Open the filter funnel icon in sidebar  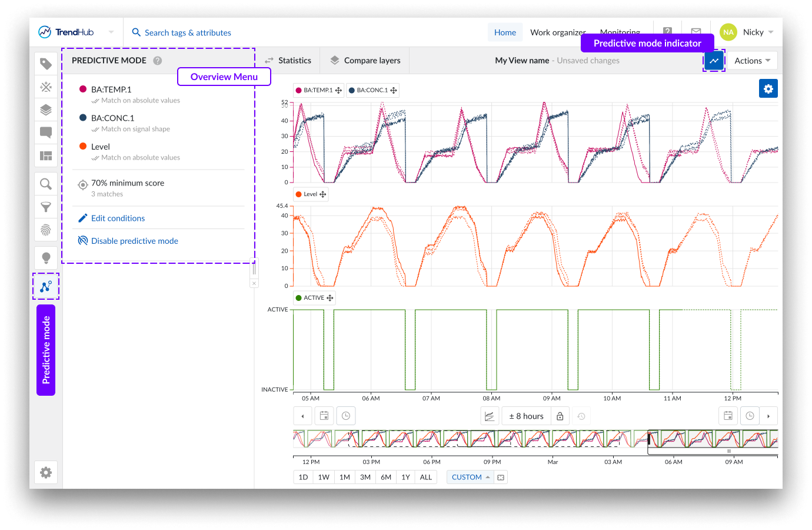46,207
